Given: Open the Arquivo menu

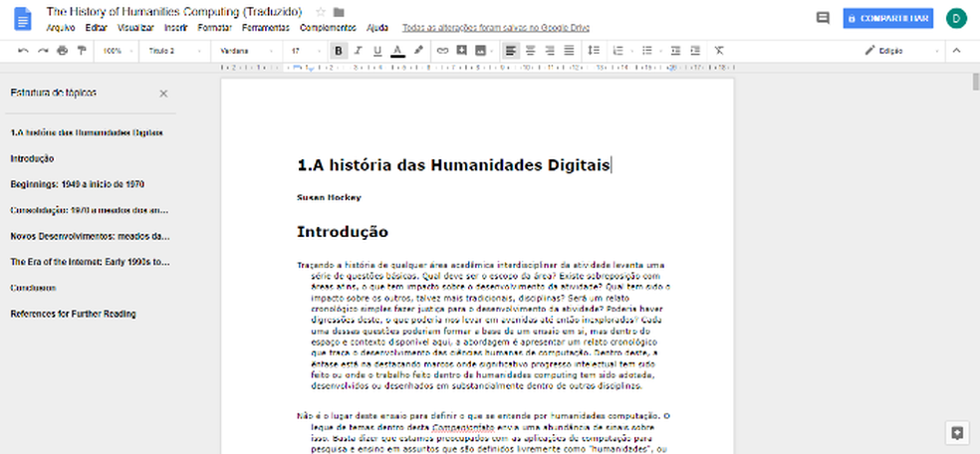Looking at the screenshot, I should tap(61, 28).
